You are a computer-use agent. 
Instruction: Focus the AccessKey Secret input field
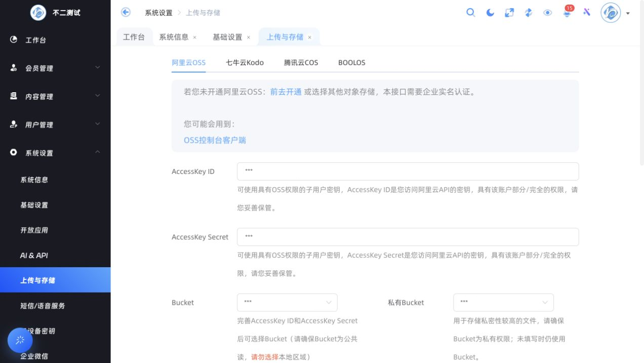408,237
